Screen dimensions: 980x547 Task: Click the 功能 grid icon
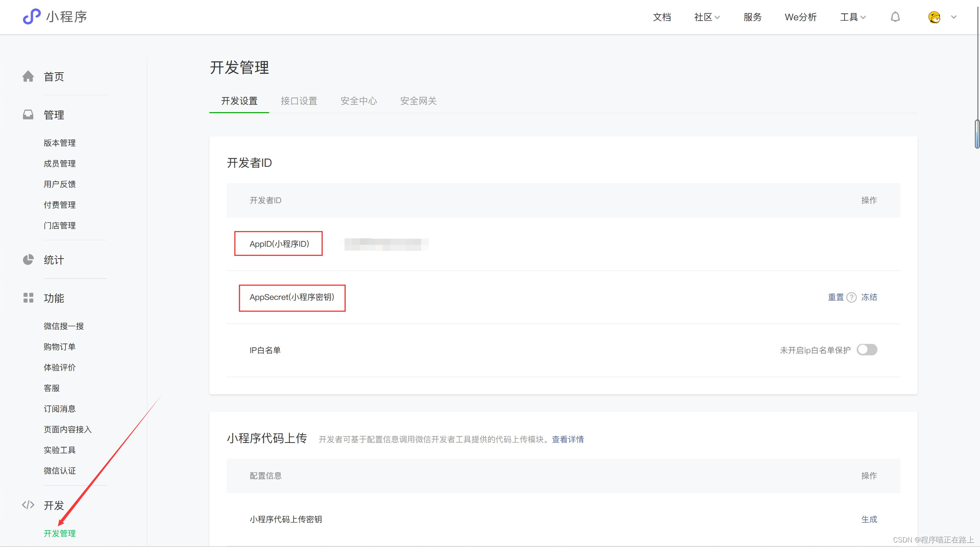[28, 298]
